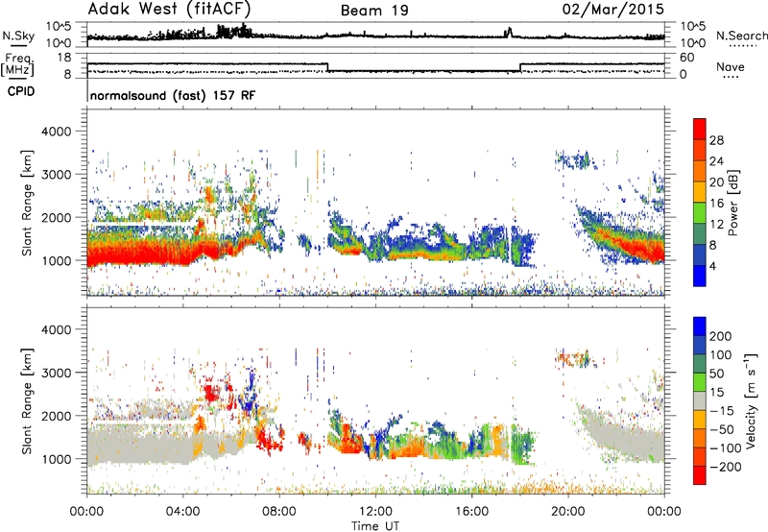Click the '12:00' time axis tick
768x532 pixels.
tap(375, 512)
